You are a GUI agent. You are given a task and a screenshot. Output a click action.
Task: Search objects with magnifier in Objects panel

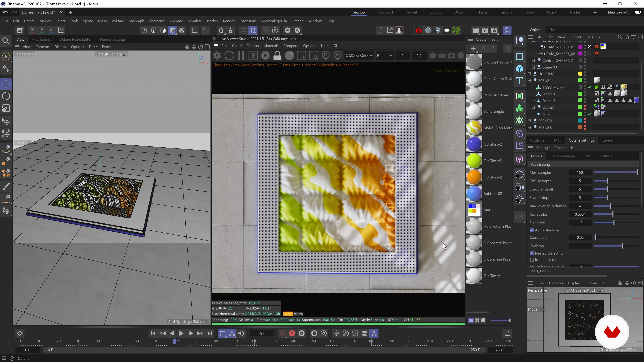pos(620,37)
